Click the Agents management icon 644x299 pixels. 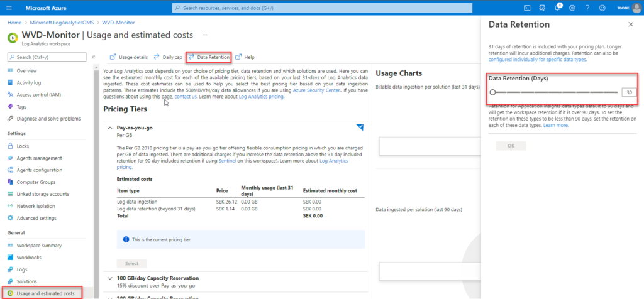11,158
